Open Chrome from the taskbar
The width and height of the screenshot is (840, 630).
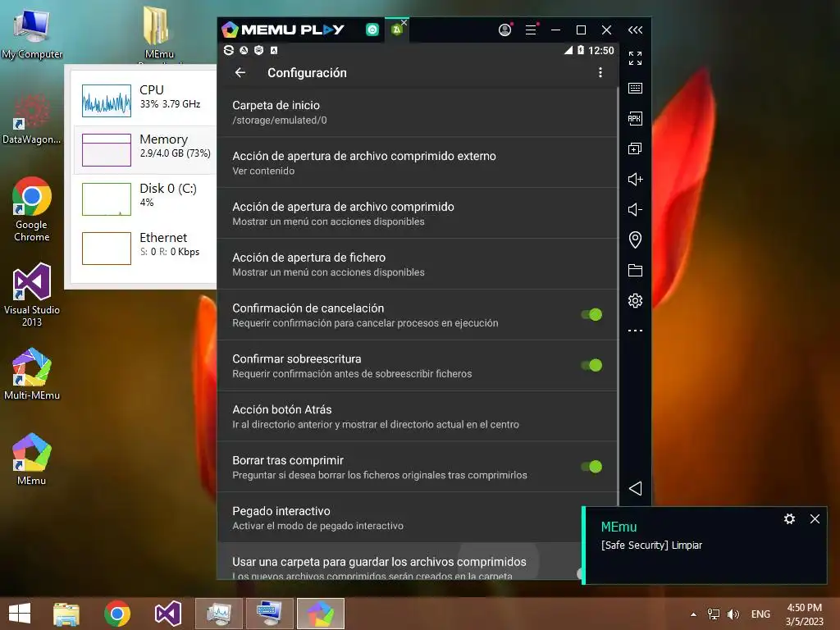tap(117, 614)
